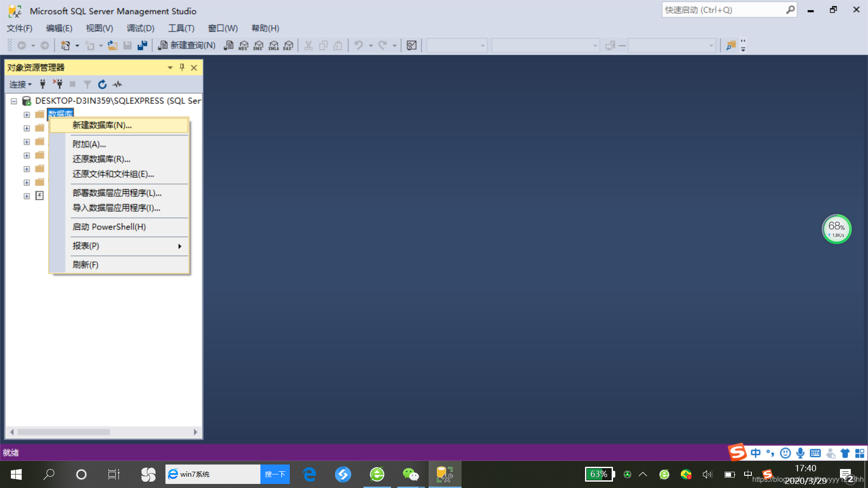The image size is (868, 488).
Task: Click the MDX query icon
Action: (x=244, y=46)
